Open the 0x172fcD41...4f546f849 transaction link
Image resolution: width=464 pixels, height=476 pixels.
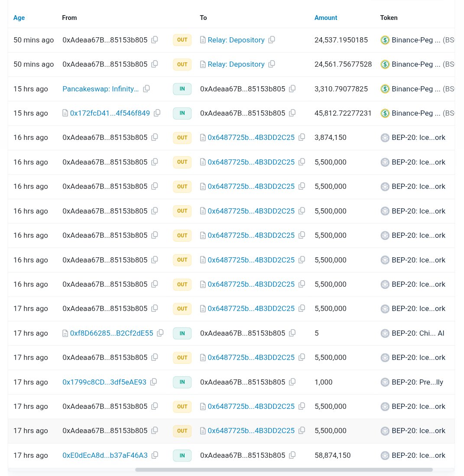click(110, 113)
